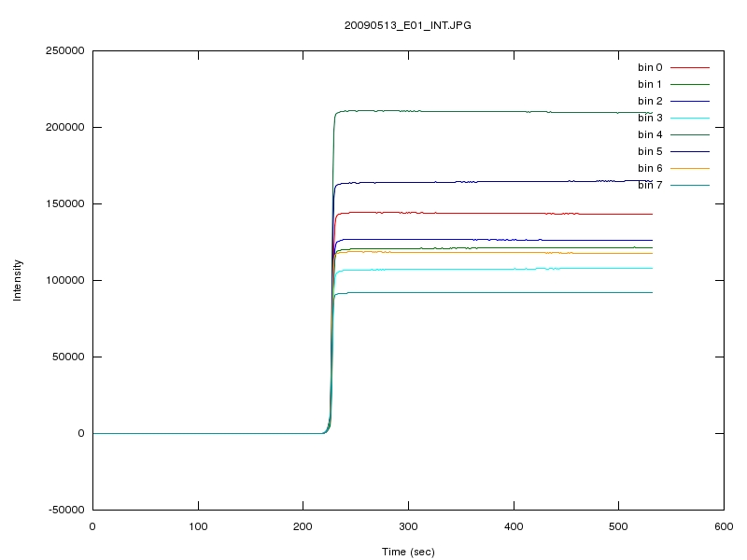747x560 pixels.
Task: Click the orange bin 6 legend line sample
Action: (x=690, y=168)
